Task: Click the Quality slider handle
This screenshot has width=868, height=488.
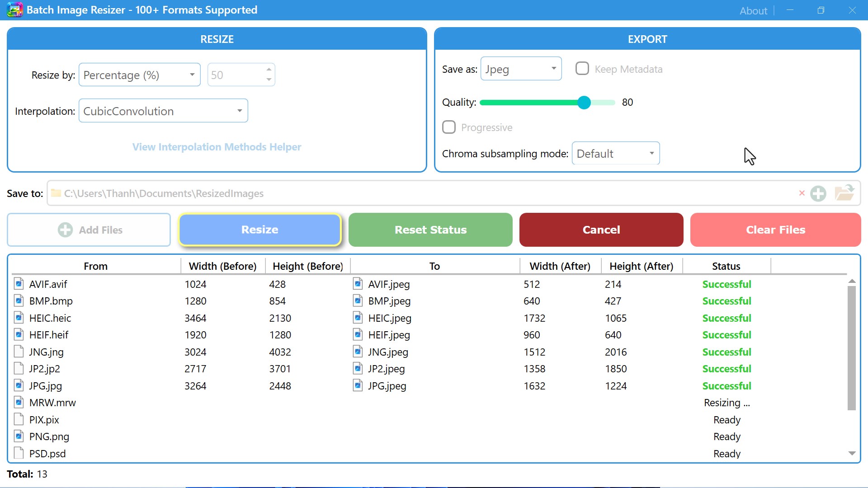Action: click(x=584, y=103)
